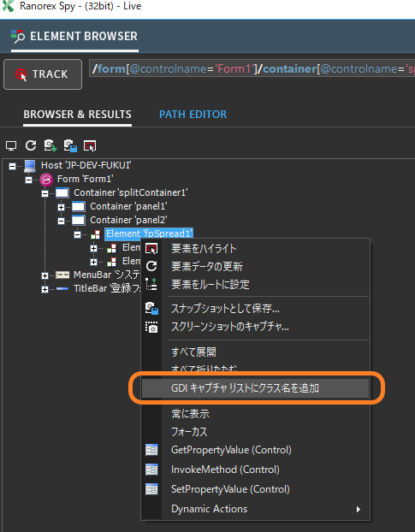Image resolution: width=415 pixels, height=532 pixels.
Task: Click the panel1 container icon
Action: tap(79, 207)
